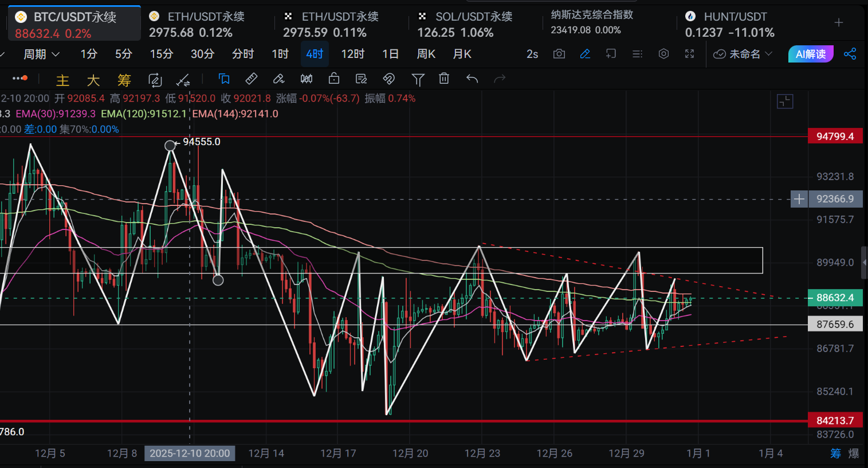Open the hexagon chart settings icon
This screenshot has width=868, height=468.
coord(663,54)
